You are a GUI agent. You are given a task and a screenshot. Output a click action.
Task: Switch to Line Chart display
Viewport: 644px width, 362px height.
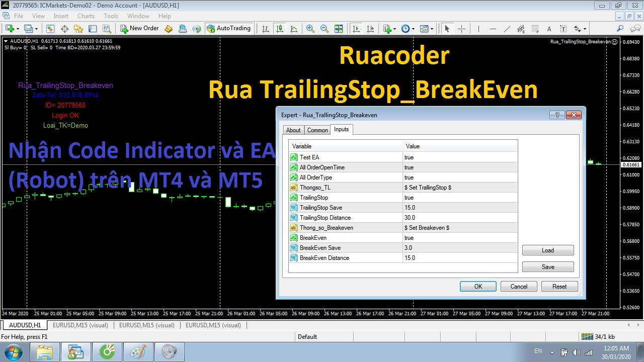pos(294,29)
